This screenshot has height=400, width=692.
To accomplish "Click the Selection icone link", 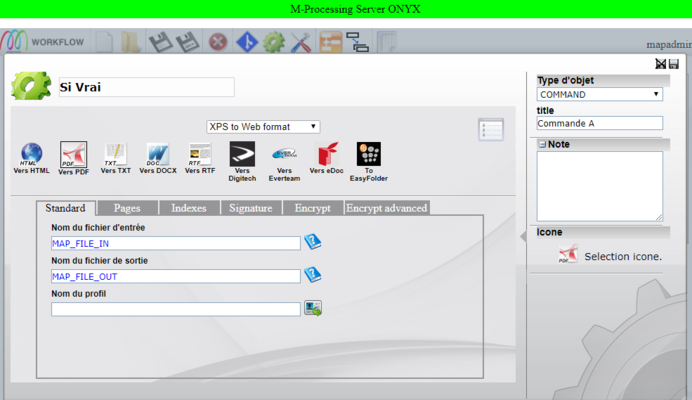I will pyautogui.click(x=623, y=257).
